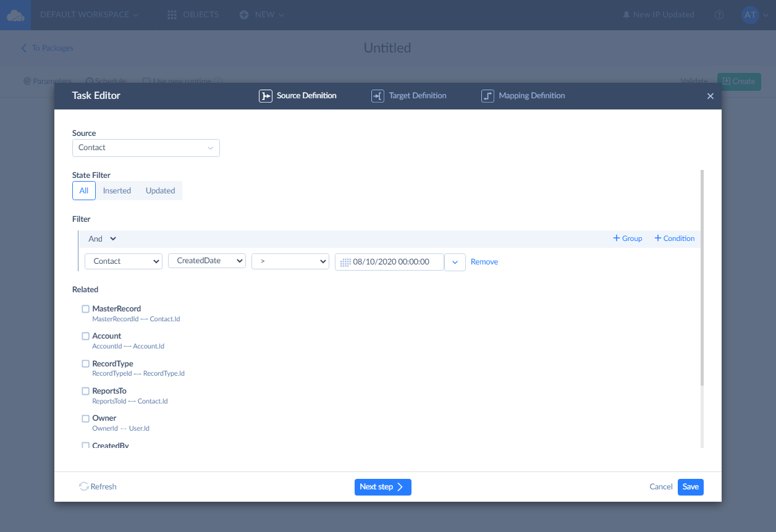This screenshot has width=776, height=532.
Task: Click the date value input field
Action: click(395, 262)
